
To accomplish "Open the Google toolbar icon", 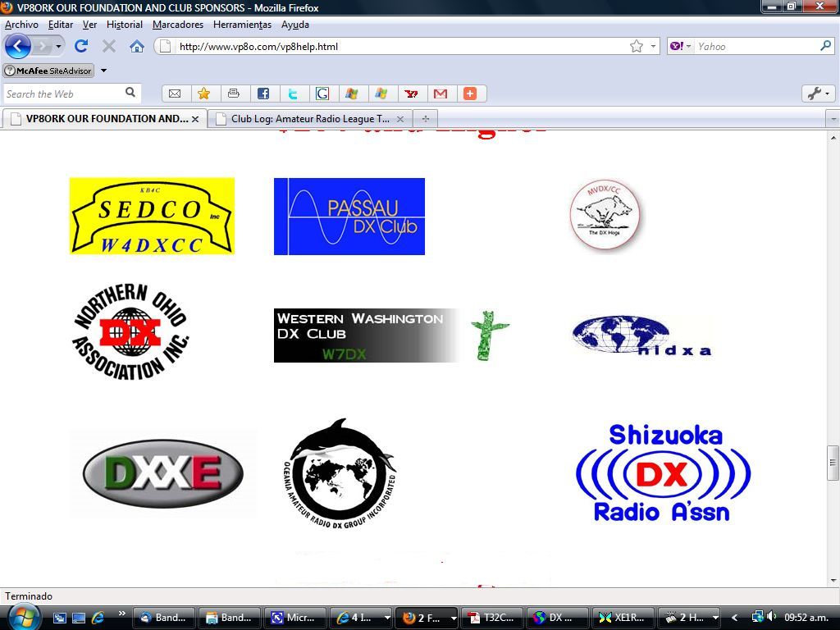I will coord(322,94).
